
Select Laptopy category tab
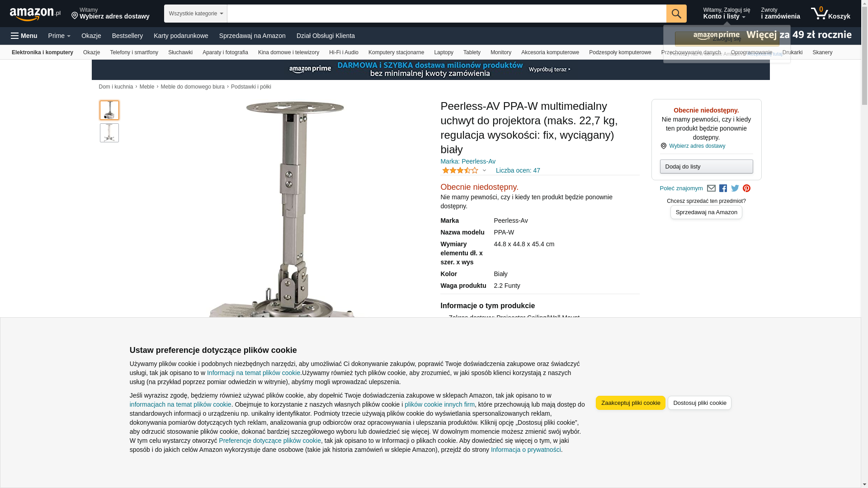point(443,52)
